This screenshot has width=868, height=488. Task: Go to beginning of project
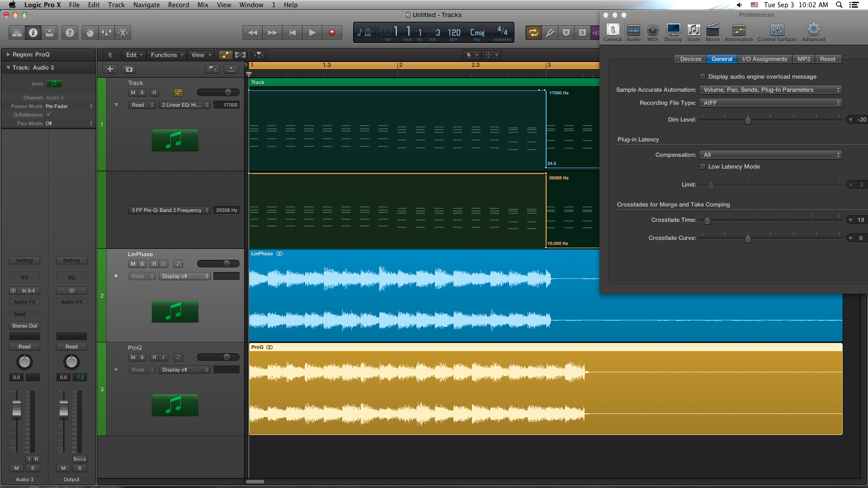(292, 33)
